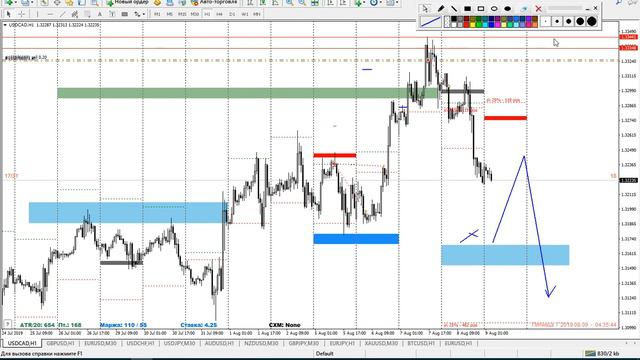640x360 pixels.
Task: Select the text label tool (A)
Action: [x=100, y=14]
